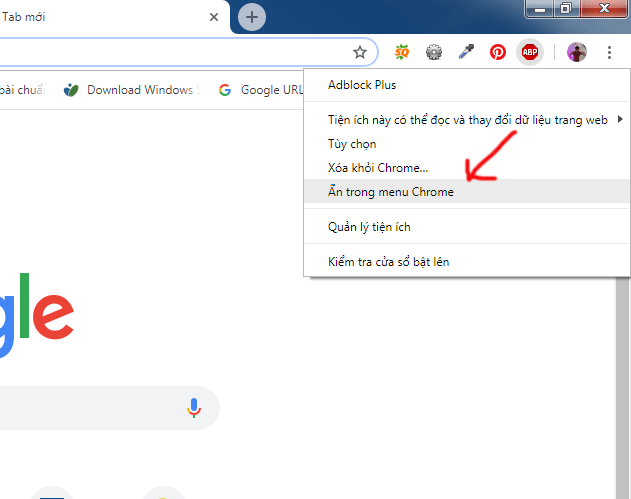The width and height of the screenshot is (631, 499).
Task: Click the Google search box
Action: click(x=110, y=408)
